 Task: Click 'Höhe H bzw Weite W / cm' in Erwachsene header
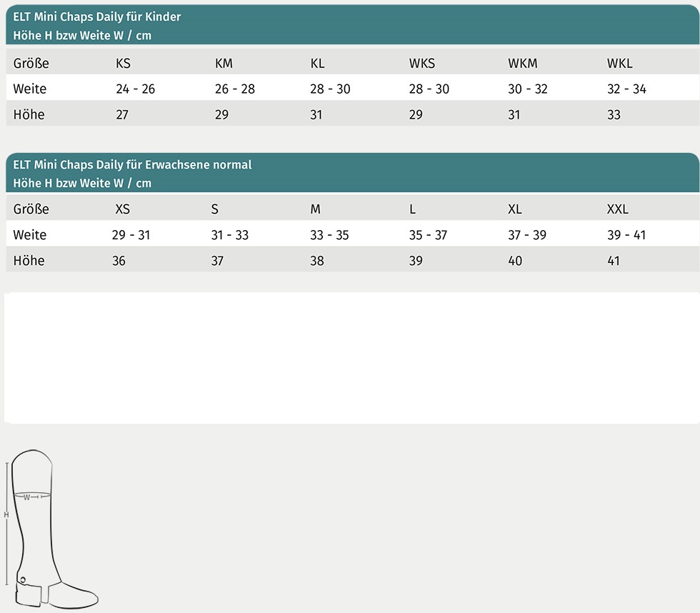pos(82,183)
